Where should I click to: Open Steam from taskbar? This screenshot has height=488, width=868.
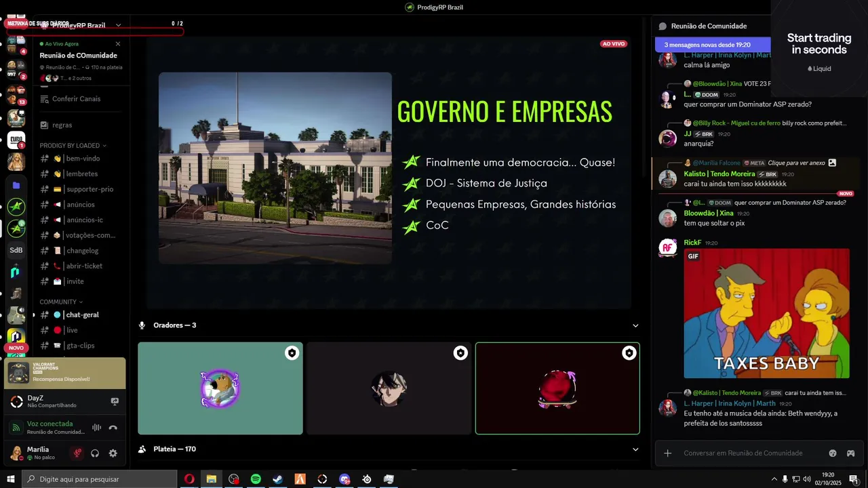[x=278, y=479]
